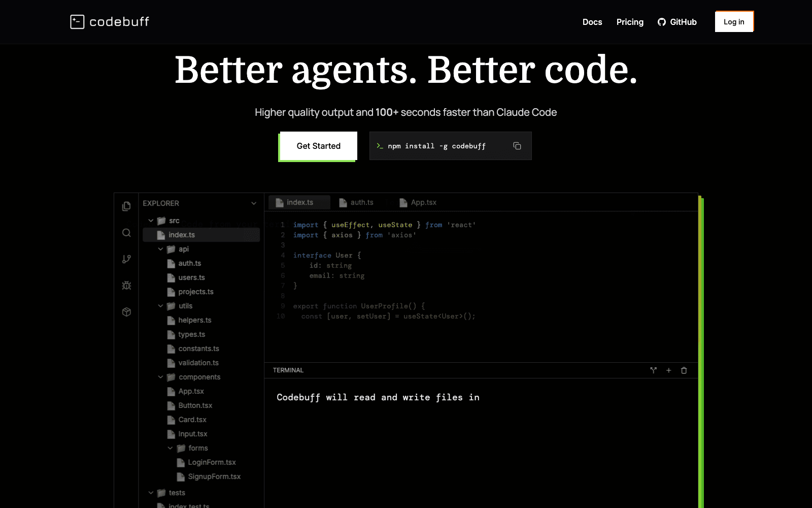Select types.ts file
This screenshot has width=812, height=508.
pos(191,334)
